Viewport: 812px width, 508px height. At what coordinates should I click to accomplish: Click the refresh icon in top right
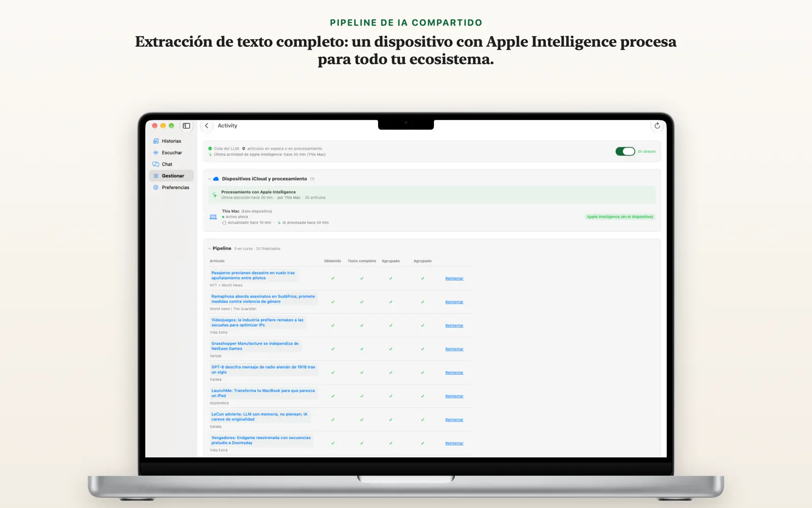657,125
